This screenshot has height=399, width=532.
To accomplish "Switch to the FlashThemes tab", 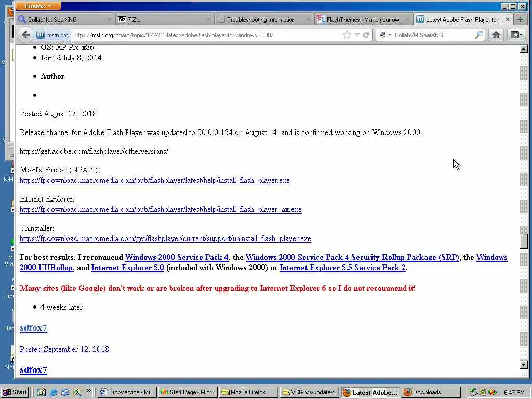I will point(363,20).
